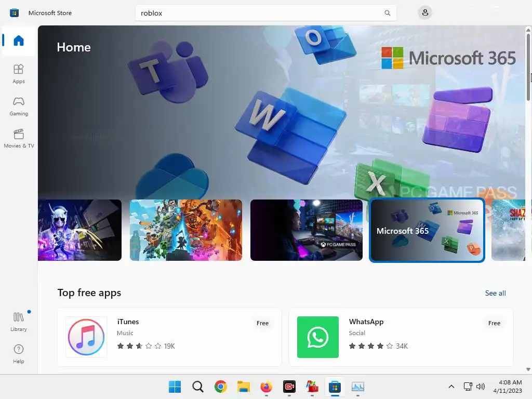The height and width of the screenshot is (399, 532).
Task: Click the Microsoft 365 hero banner
Action: tap(282, 112)
